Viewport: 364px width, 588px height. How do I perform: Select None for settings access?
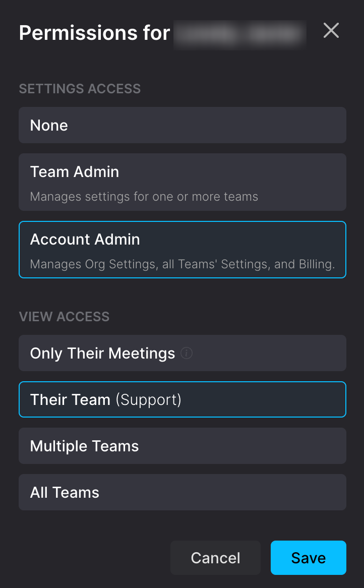182,125
